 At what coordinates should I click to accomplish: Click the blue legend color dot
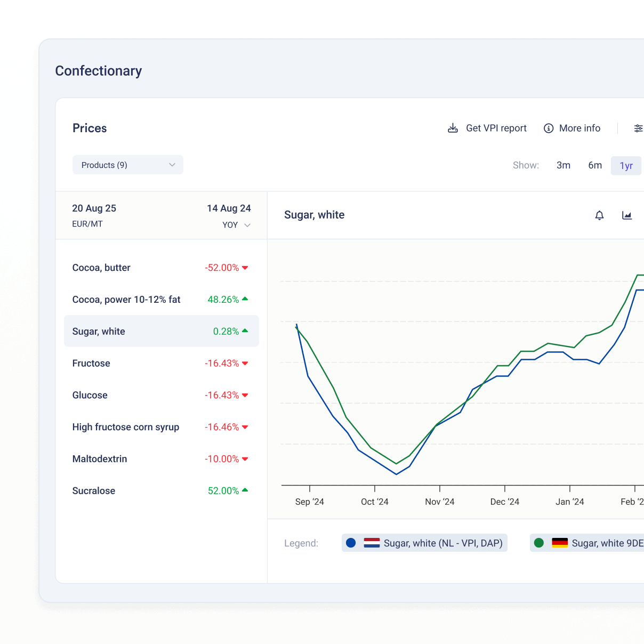pyautogui.click(x=351, y=543)
